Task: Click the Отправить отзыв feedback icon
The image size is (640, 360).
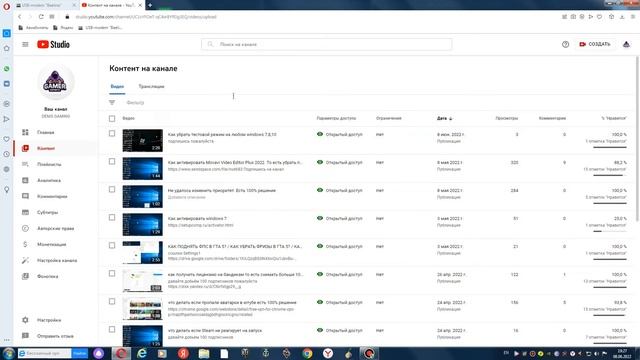Action: coord(25,336)
